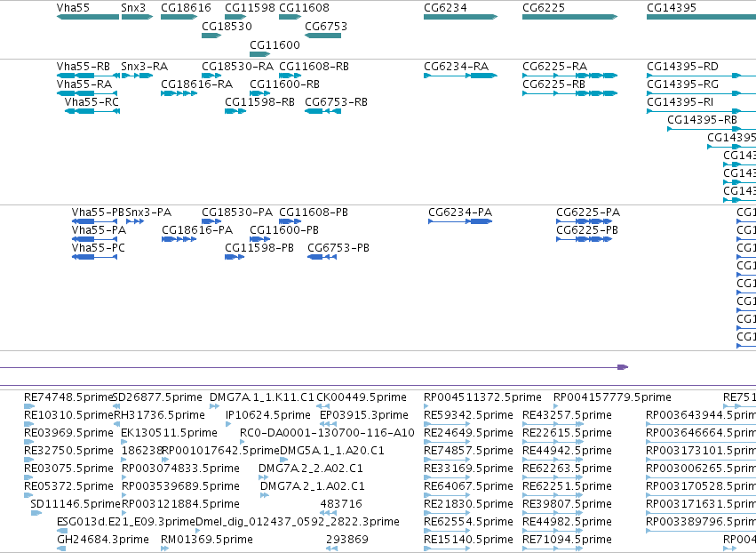Click the CG11608 gene arrow bar
Viewport: 756px width, 553px height.
(290, 17)
